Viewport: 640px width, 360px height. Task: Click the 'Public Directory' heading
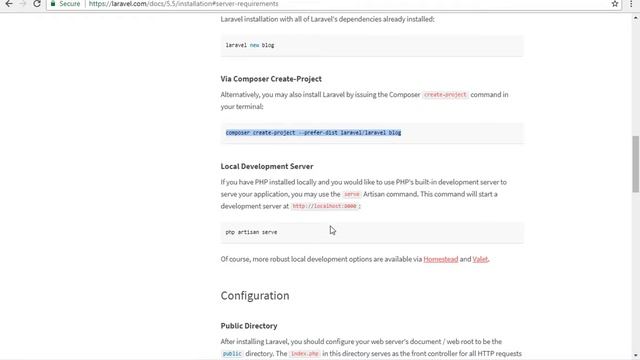(249, 326)
